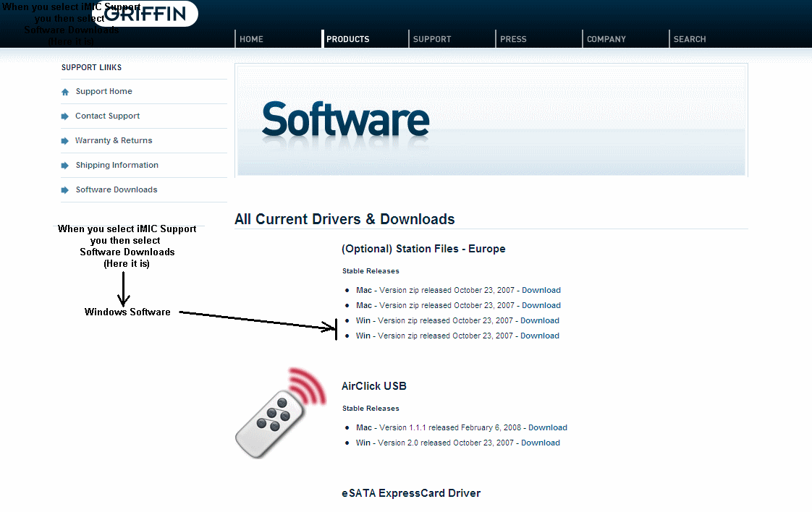This screenshot has width=812, height=512.
Task: Click the arrow icon next to Warranty & Returns
Action: point(64,141)
